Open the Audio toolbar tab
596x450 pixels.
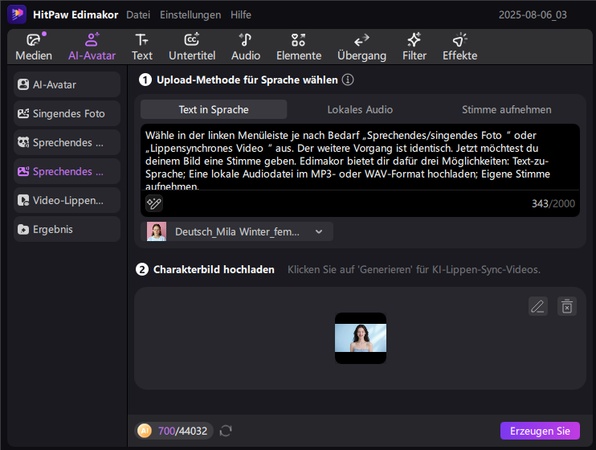pos(246,47)
